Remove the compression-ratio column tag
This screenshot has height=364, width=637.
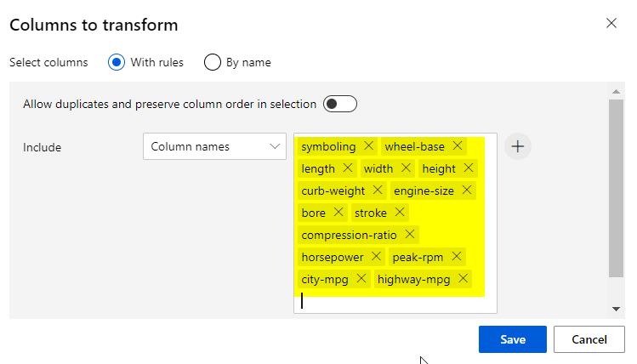tap(410, 235)
